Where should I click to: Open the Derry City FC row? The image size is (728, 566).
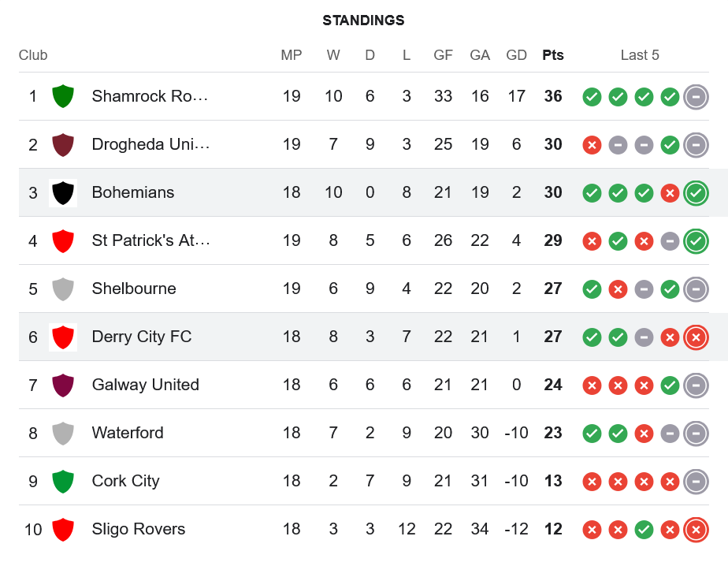pos(363,337)
